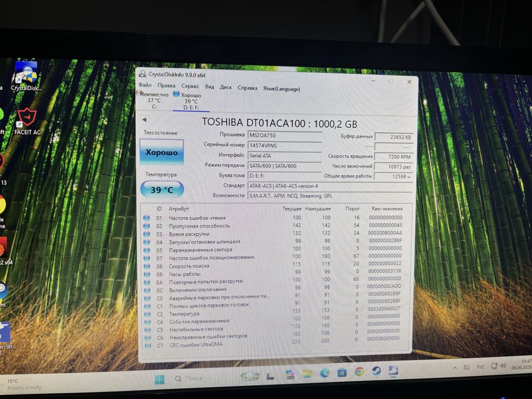Click the Стандарт field ATA8-ACS
Screen dimensions: 532x399
click(330, 186)
